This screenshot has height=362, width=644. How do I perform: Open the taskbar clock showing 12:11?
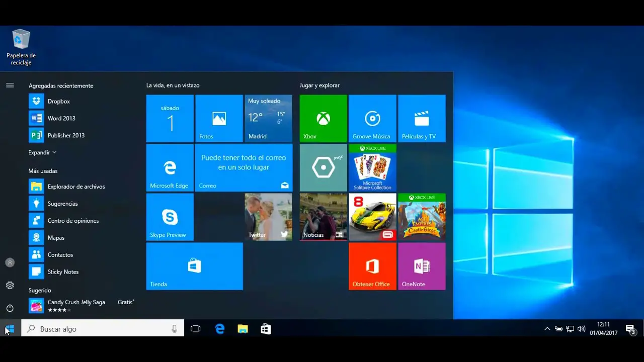[604, 329]
